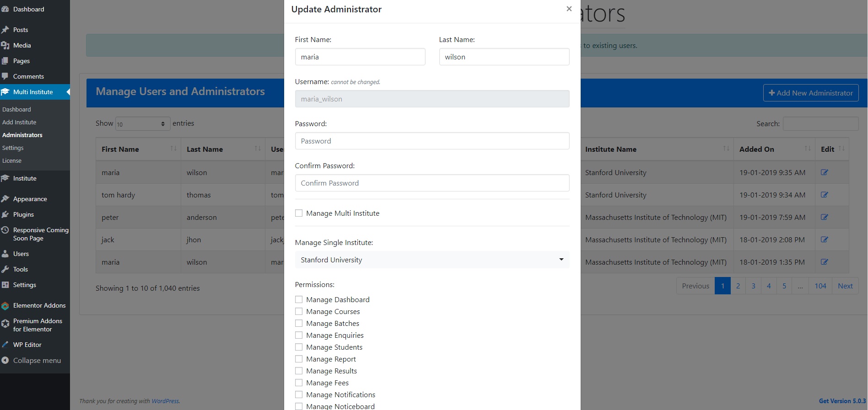Go to page 5 of the table
This screenshot has height=410, width=868.
[x=784, y=286]
